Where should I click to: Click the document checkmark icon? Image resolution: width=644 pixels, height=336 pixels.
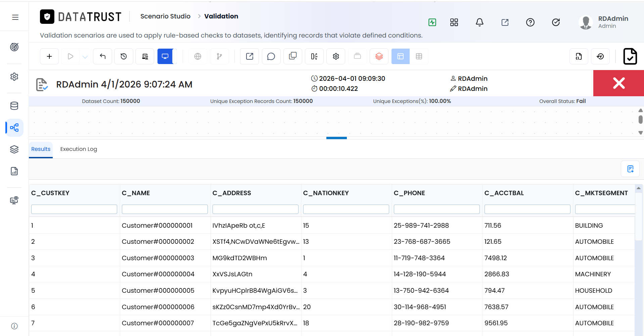[630, 56]
